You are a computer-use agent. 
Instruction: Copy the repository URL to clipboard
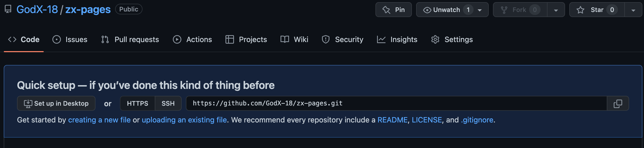pyautogui.click(x=618, y=103)
